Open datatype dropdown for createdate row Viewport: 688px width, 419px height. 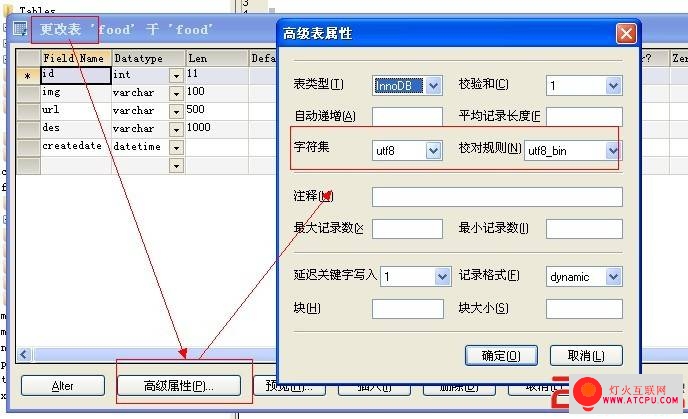point(176,147)
